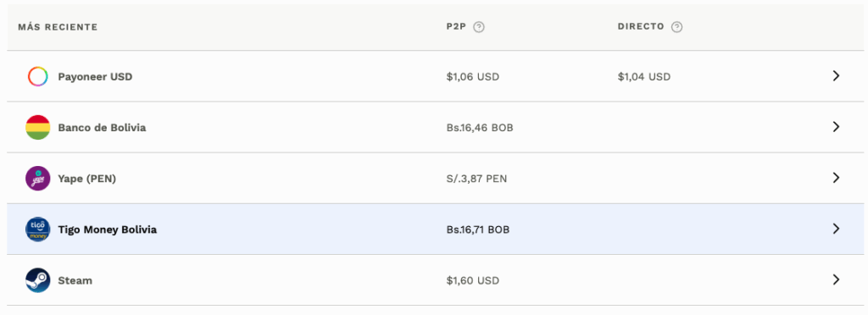Expand the Payoneer USD row chevron
Screen dimensions: 868x315
pos(836,76)
